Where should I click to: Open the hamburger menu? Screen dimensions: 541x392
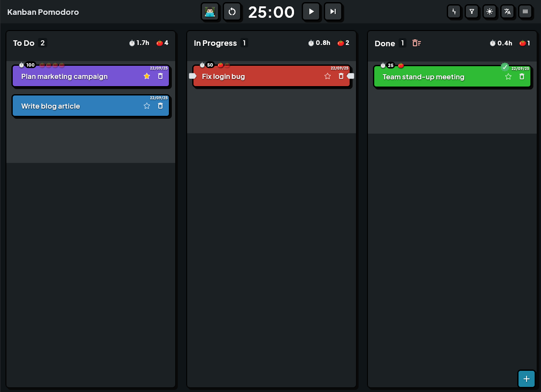coord(526,12)
